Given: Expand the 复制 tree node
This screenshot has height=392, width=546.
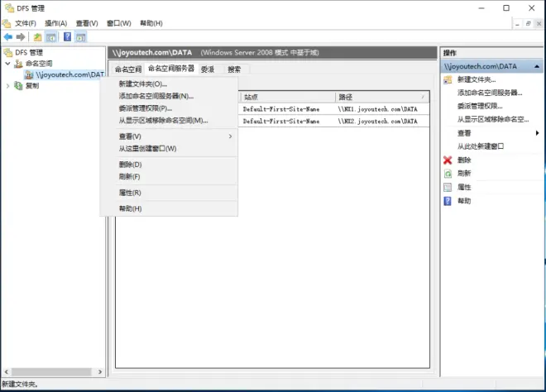Looking at the screenshot, I should tap(7, 86).
